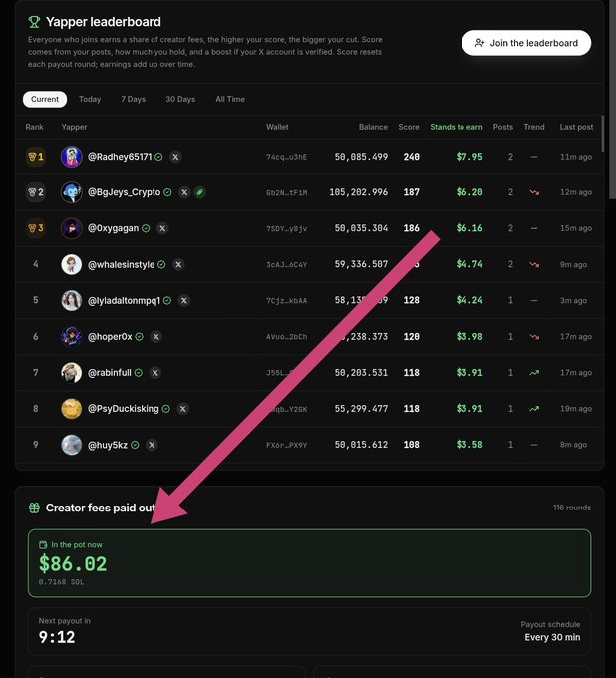Open X profile icon for @hoper0x
This screenshot has width=616, height=678.
[156, 336]
